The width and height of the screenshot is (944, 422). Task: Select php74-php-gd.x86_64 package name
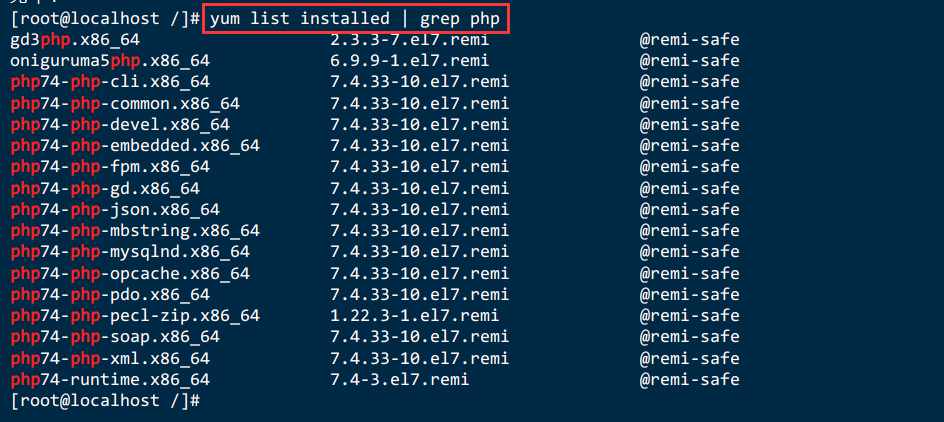pyautogui.click(x=105, y=188)
